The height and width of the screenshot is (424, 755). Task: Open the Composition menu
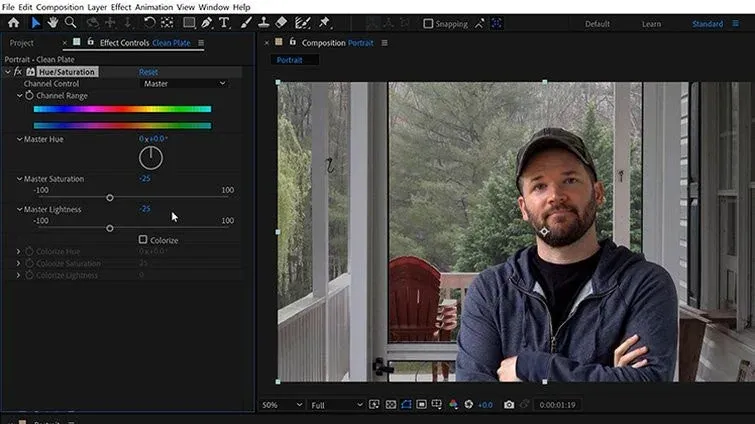tap(60, 7)
